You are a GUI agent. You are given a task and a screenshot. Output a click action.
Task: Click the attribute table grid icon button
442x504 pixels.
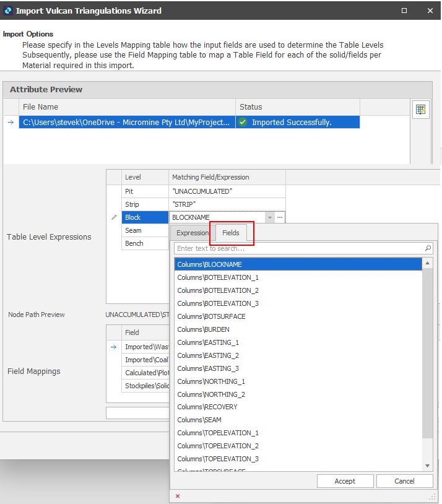tap(421, 110)
